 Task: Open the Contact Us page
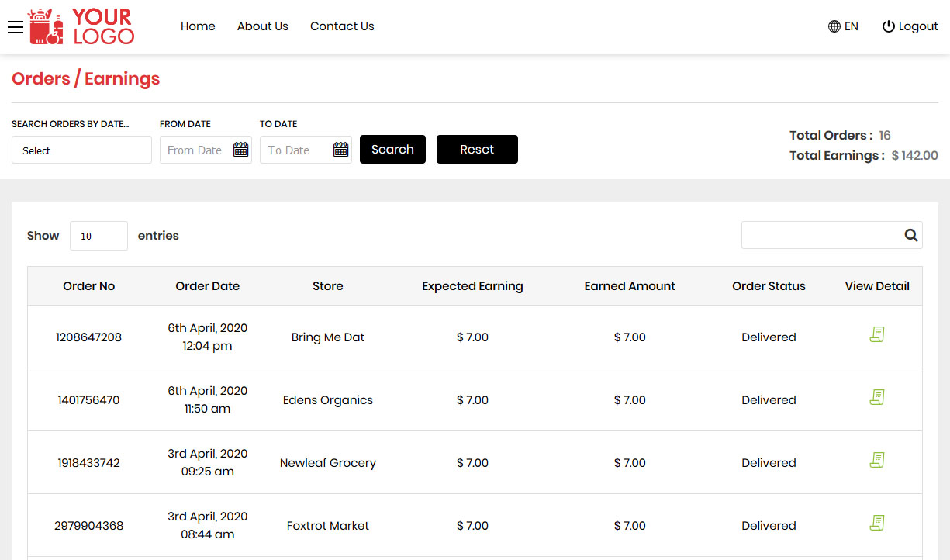(x=342, y=26)
